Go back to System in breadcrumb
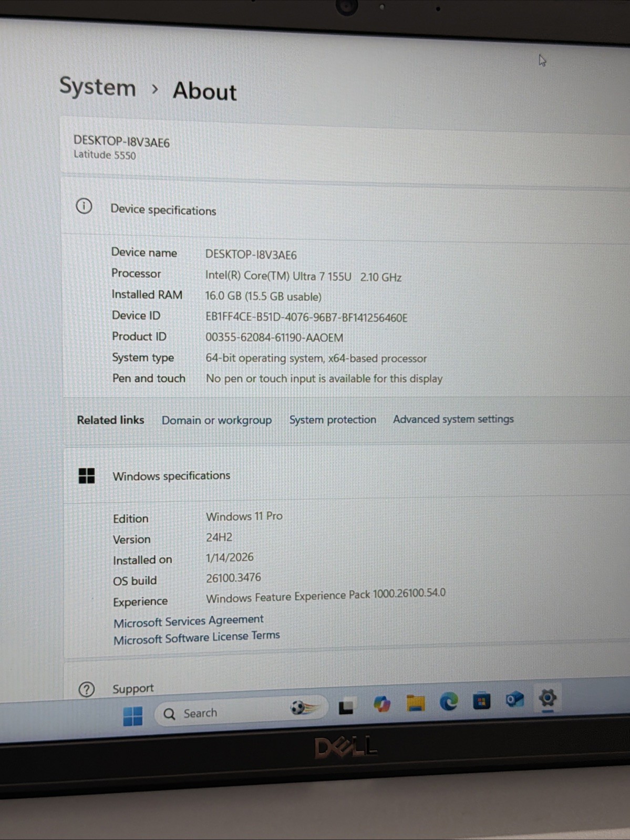 click(x=98, y=87)
